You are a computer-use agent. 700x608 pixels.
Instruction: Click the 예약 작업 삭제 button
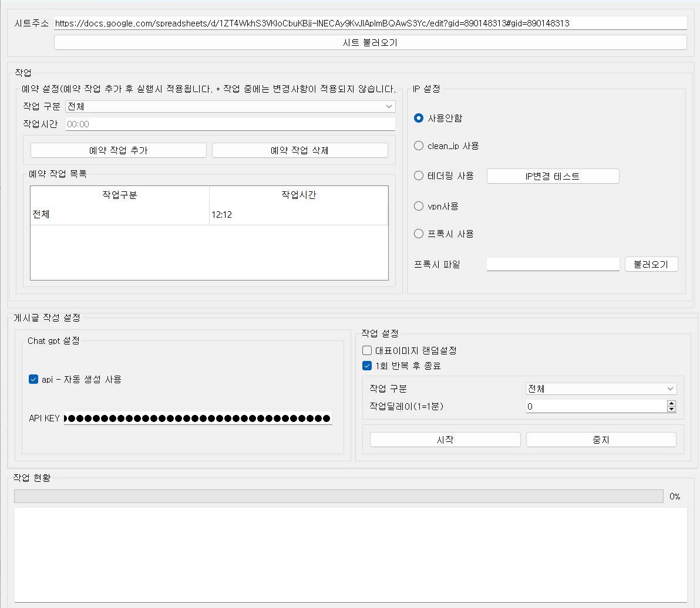[x=299, y=150]
